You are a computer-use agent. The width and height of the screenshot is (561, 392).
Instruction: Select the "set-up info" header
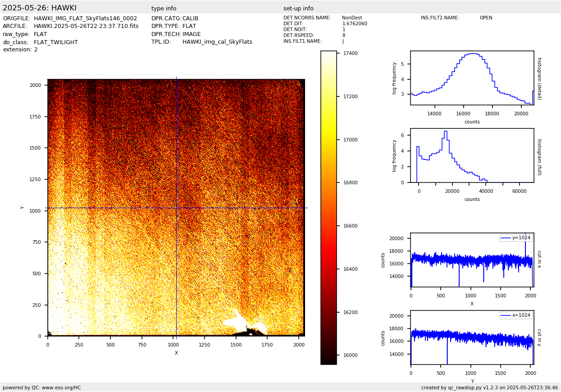tap(298, 9)
